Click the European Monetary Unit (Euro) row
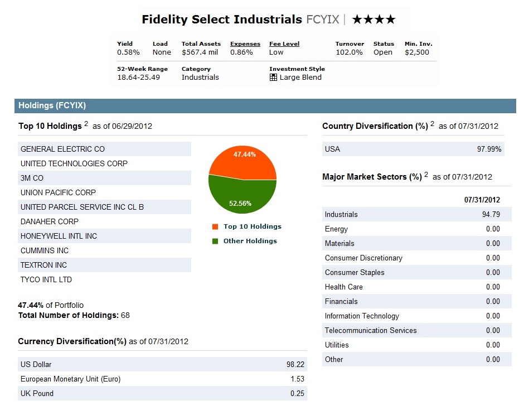The height and width of the screenshot is (420, 524). (x=162, y=379)
